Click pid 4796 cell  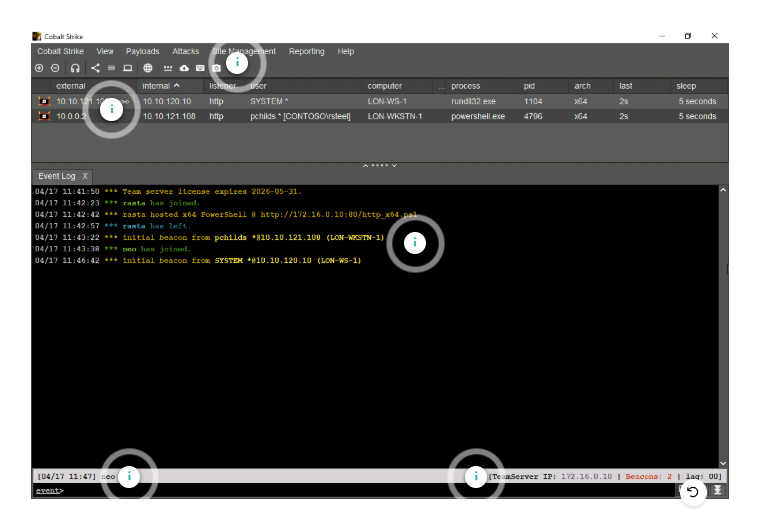[533, 117]
